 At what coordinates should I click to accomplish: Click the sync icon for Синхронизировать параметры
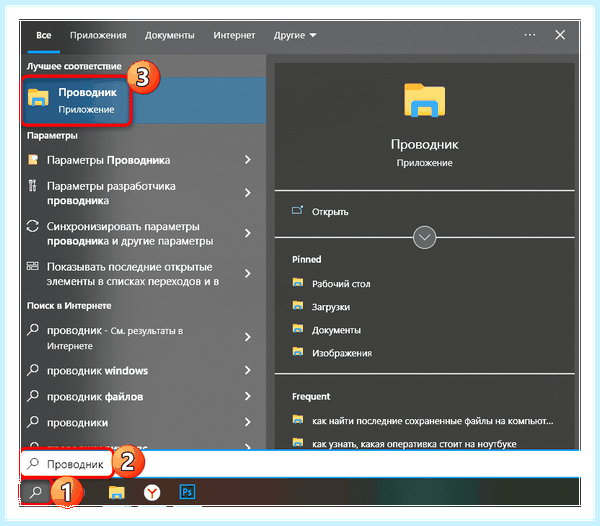click(x=33, y=226)
